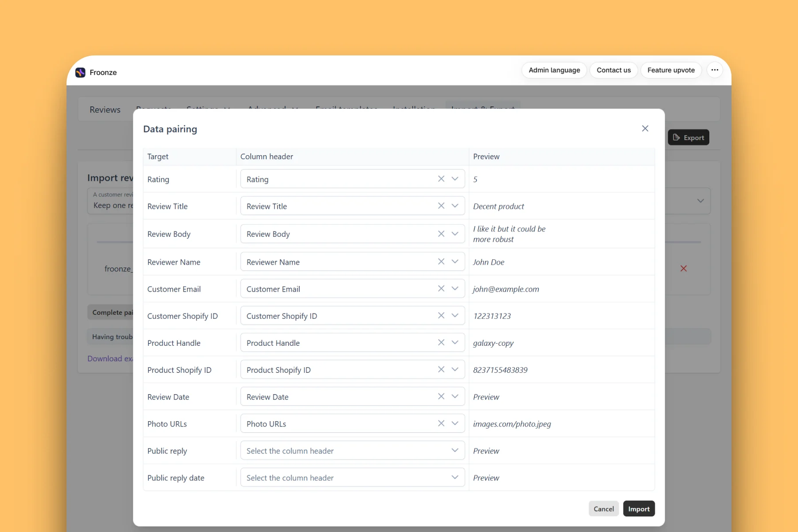
Task: Expand the Customer Email dropdown chevron
Action: click(x=455, y=289)
